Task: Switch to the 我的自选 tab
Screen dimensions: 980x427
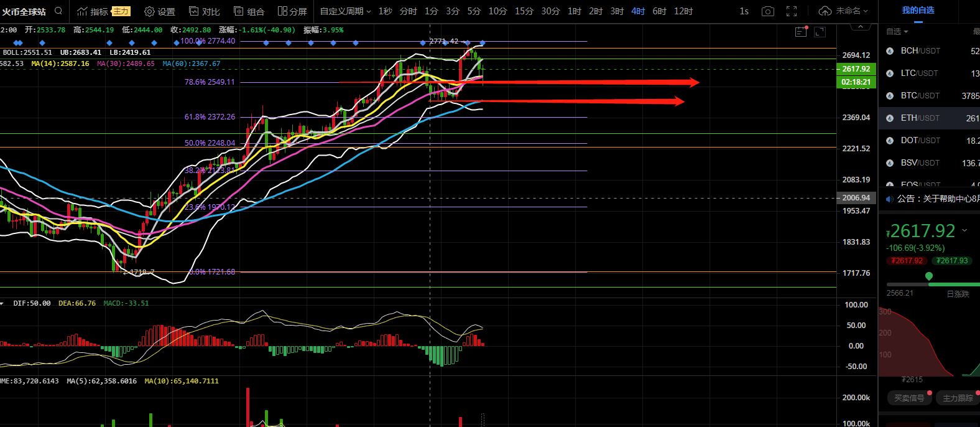Action: 918,11
